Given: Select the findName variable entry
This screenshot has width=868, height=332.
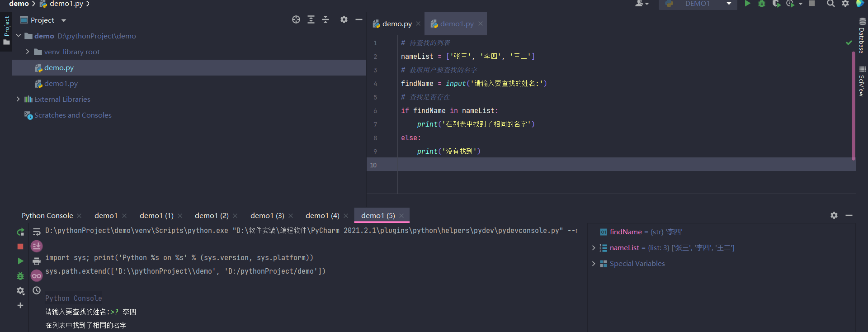Looking at the screenshot, I should [641, 232].
